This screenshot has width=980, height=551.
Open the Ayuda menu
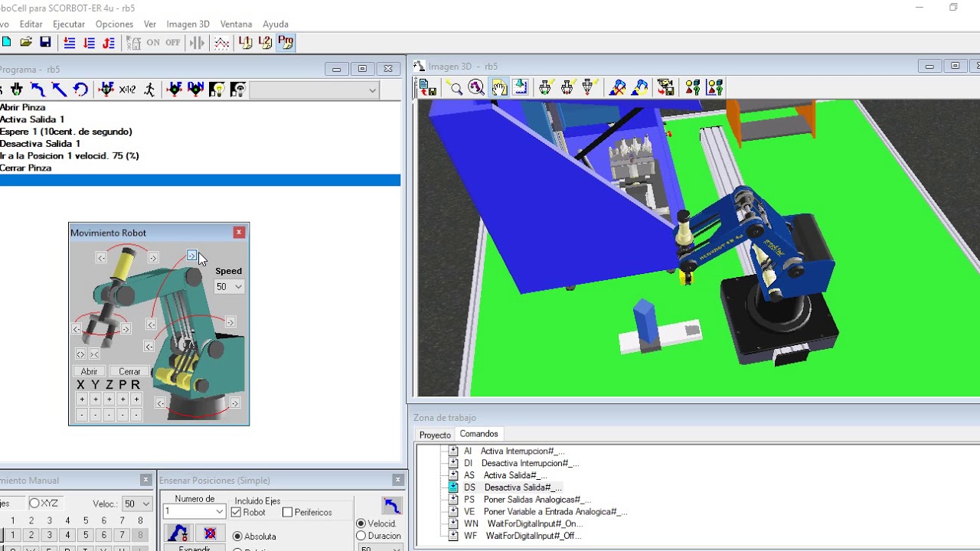pyautogui.click(x=276, y=24)
